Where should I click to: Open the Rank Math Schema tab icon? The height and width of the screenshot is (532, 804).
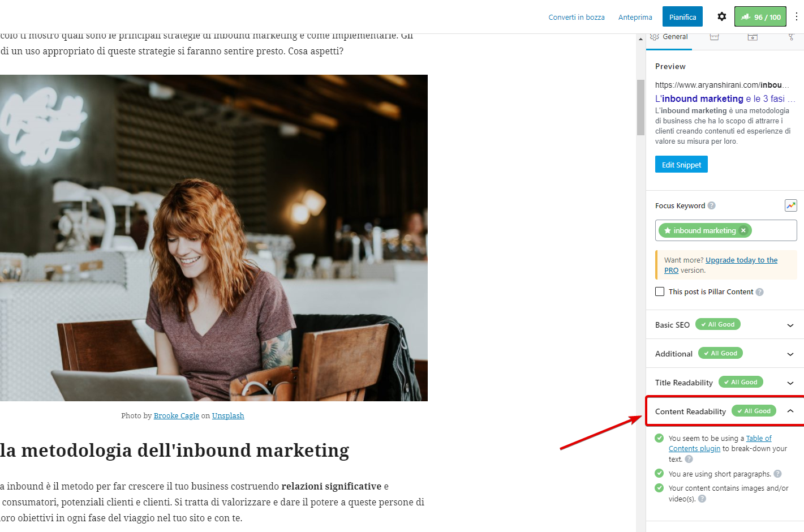point(753,37)
